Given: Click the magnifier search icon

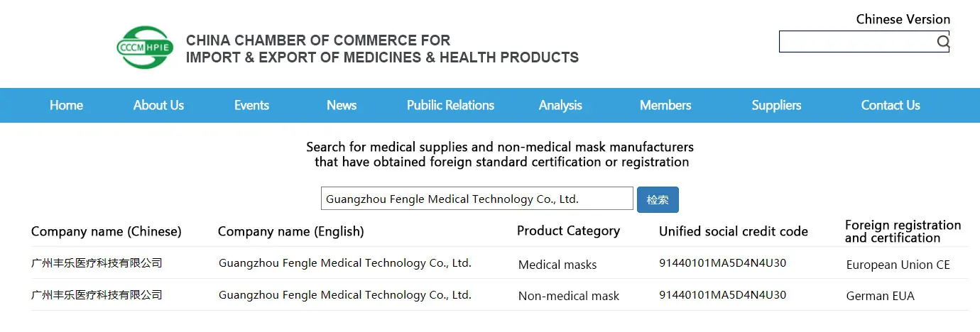Looking at the screenshot, I should 943,42.
